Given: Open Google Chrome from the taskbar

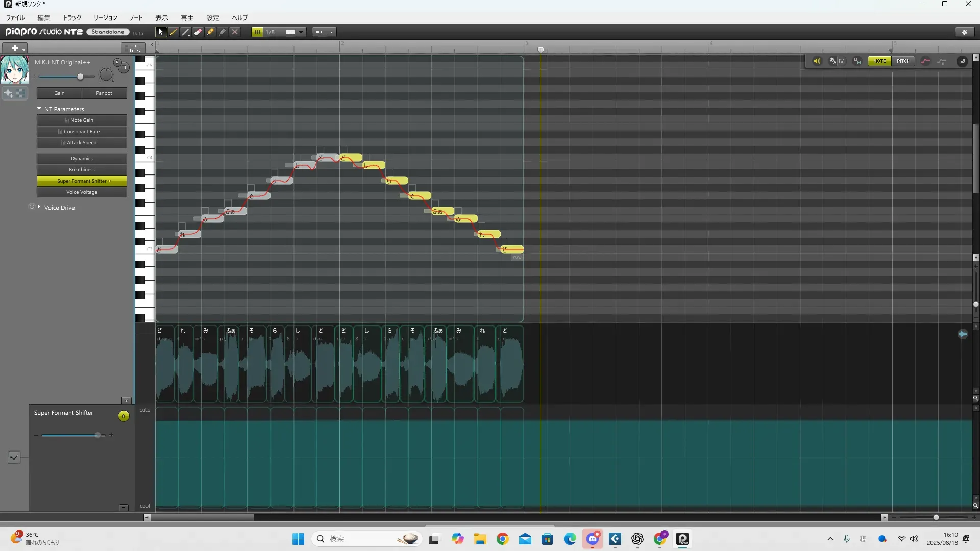Looking at the screenshot, I should pyautogui.click(x=502, y=539).
